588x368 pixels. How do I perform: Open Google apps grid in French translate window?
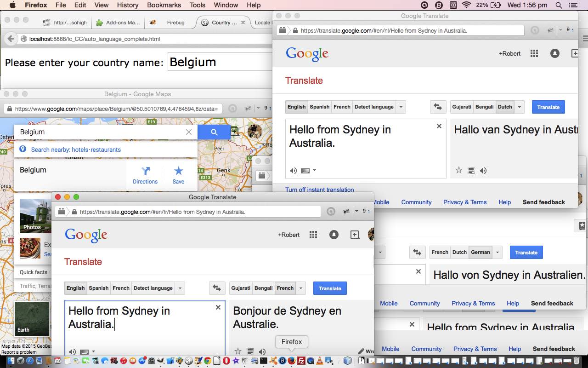[x=313, y=235]
